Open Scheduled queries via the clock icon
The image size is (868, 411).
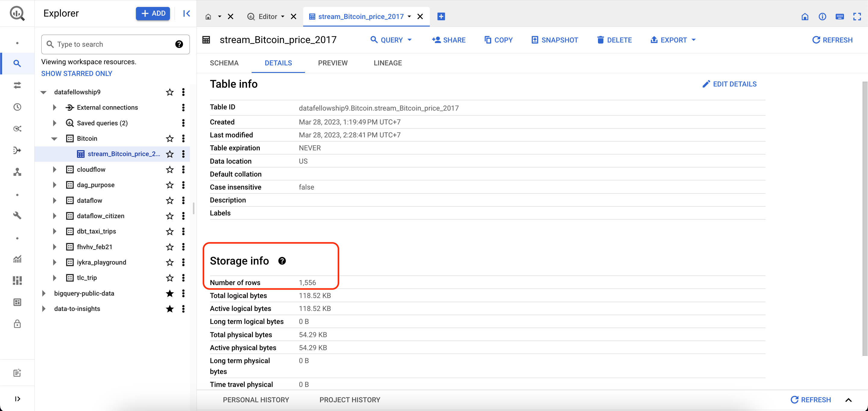click(17, 107)
